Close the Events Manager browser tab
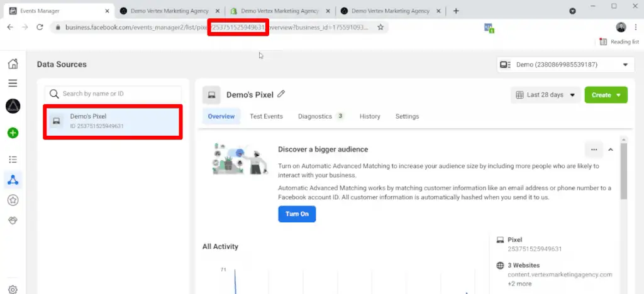 107,11
